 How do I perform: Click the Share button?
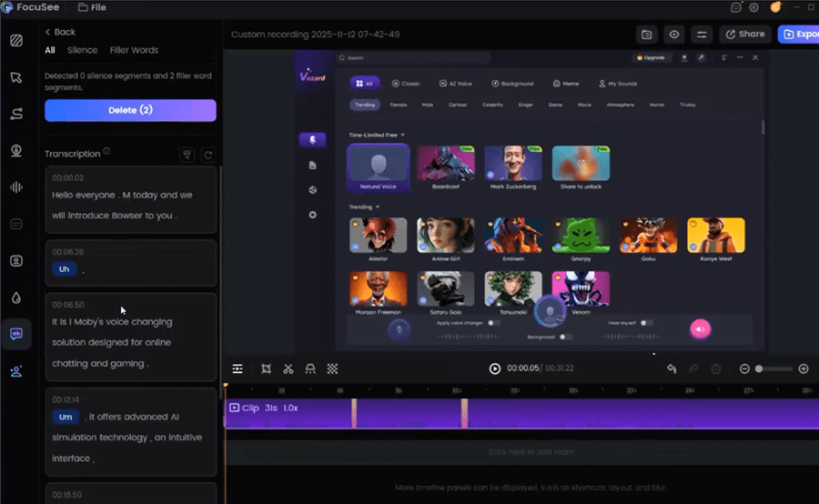click(x=744, y=35)
